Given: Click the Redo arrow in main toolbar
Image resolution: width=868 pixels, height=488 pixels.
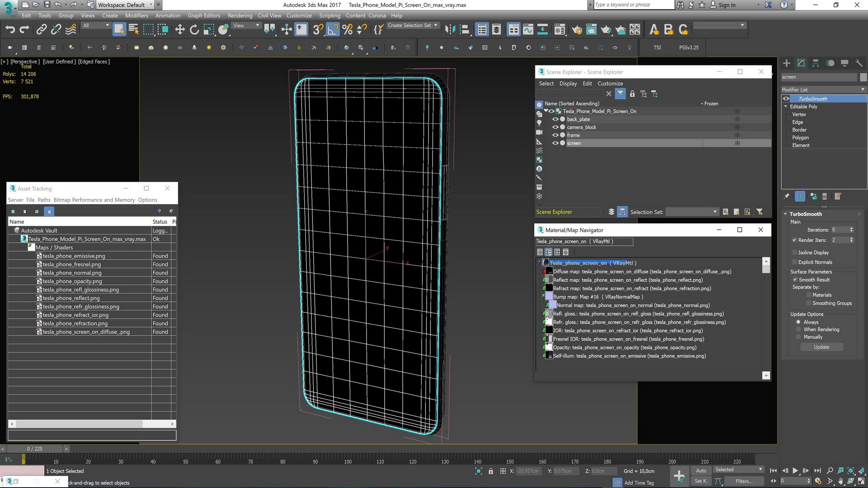Looking at the screenshot, I should pyautogui.click(x=24, y=30).
